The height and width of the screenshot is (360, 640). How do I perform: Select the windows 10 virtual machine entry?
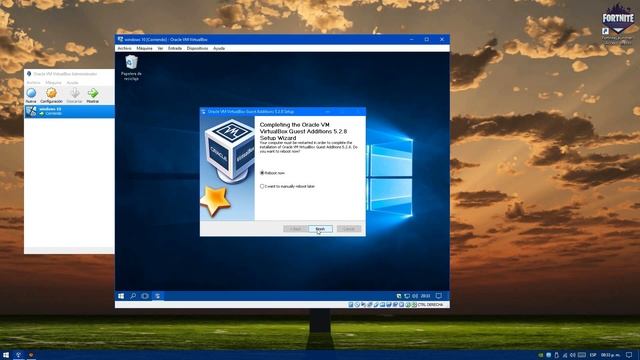pos(69,111)
